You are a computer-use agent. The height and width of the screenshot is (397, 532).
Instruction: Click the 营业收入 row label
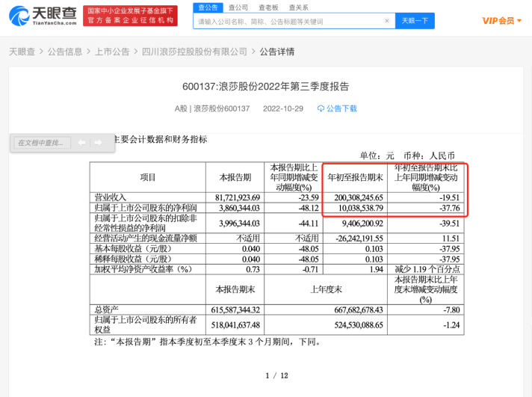(110, 197)
